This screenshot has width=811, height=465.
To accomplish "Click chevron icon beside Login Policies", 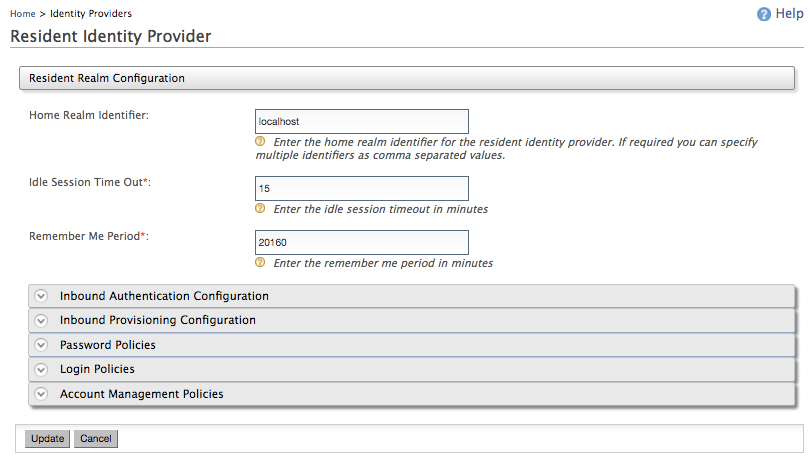I will (x=41, y=369).
